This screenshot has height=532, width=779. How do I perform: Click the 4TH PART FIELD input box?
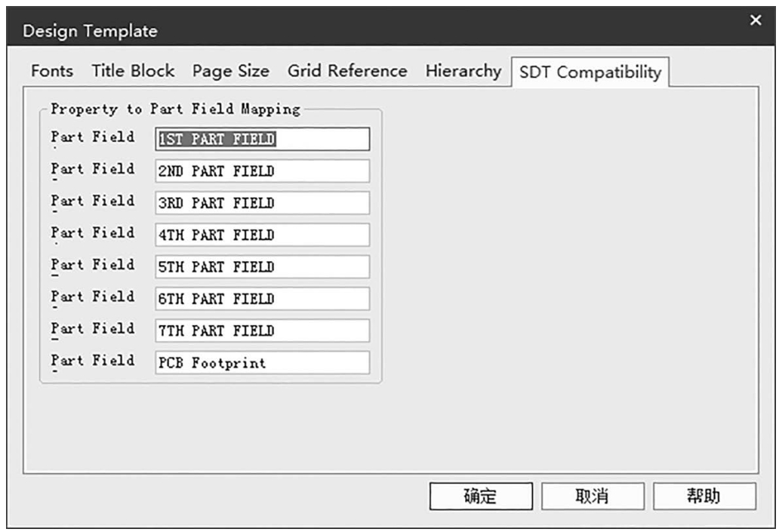click(x=263, y=235)
